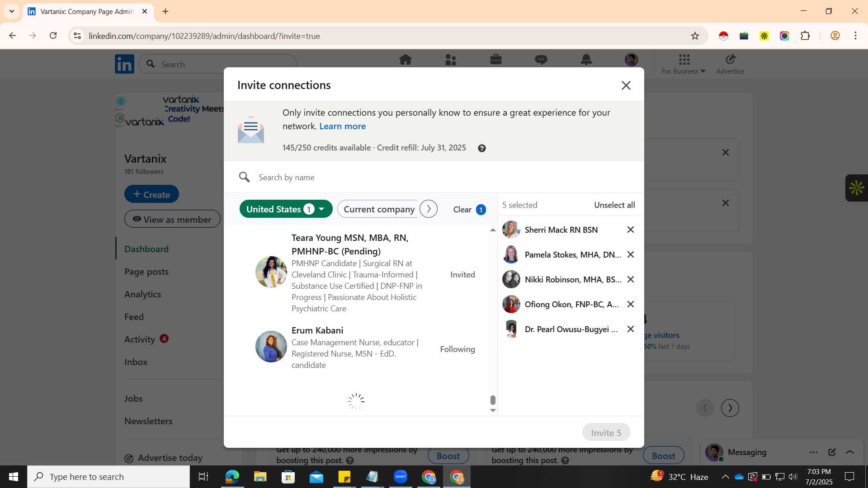
Task: Click Teara Young MSN, MBA, RN name
Action: pyautogui.click(x=350, y=244)
